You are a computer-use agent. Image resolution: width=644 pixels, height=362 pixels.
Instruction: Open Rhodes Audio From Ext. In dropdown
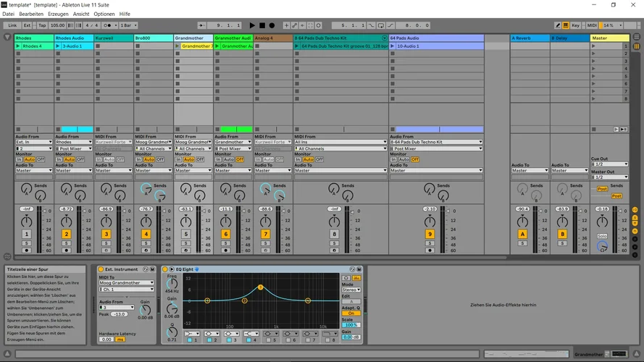click(34, 142)
